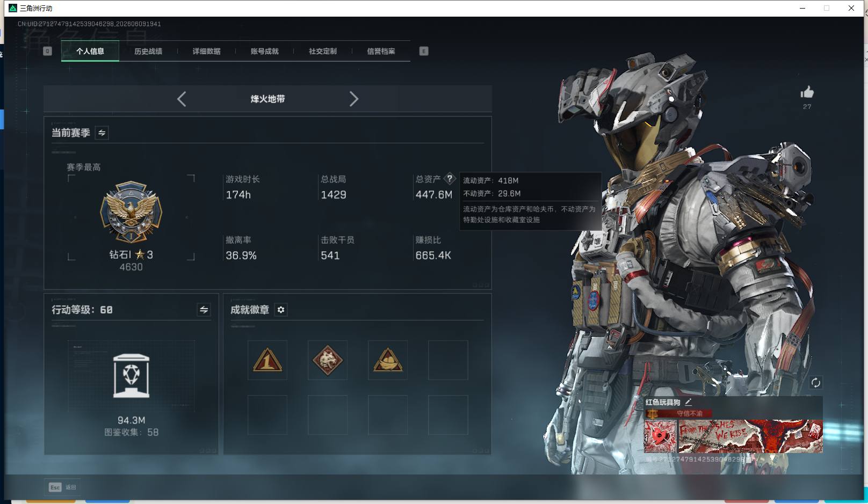The width and height of the screenshot is (868, 504).
Task: Select the number 1 triangle achievement badge
Action: 267,360
